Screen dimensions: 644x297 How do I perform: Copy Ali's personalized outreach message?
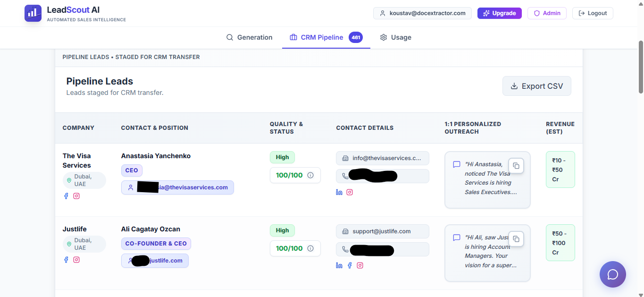516,239
